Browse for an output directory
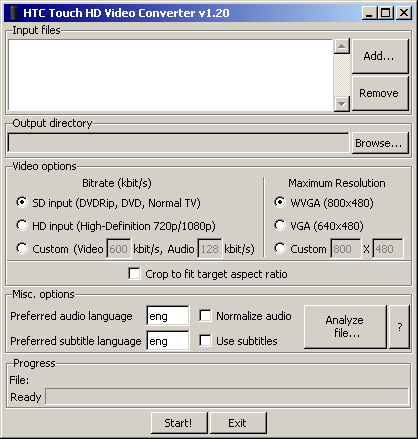 click(380, 143)
